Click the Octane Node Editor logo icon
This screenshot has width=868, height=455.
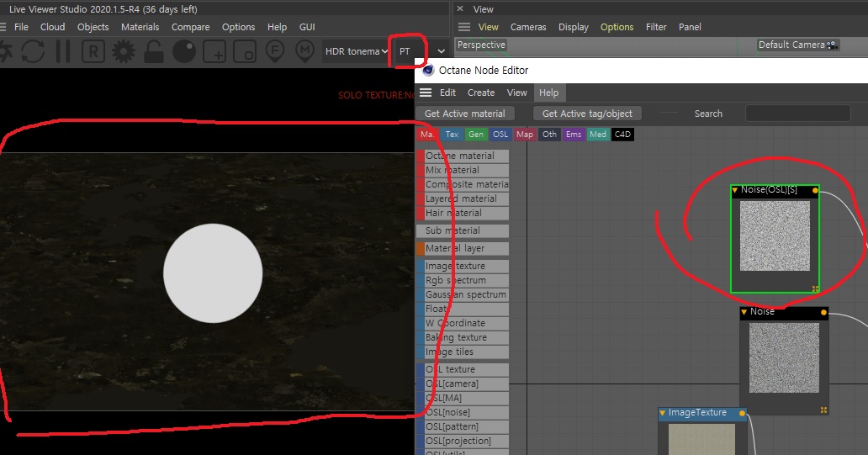[x=428, y=71]
